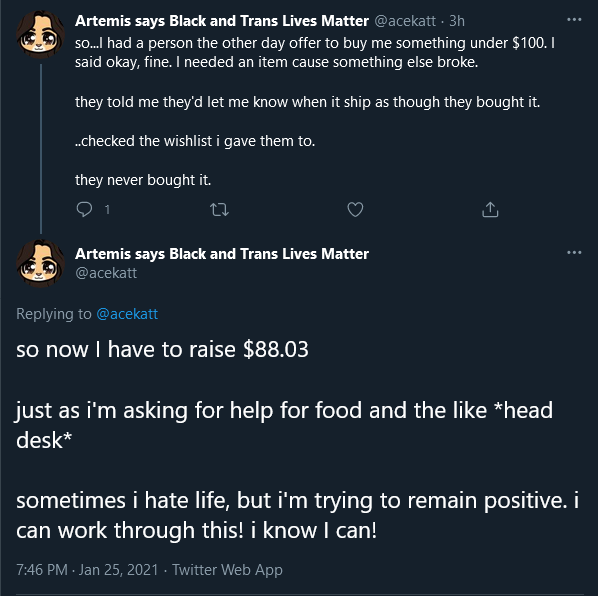This screenshot has height=596, width=598.
Task: Open the Twitter Web App source link
Action: [x=227, y=570]
